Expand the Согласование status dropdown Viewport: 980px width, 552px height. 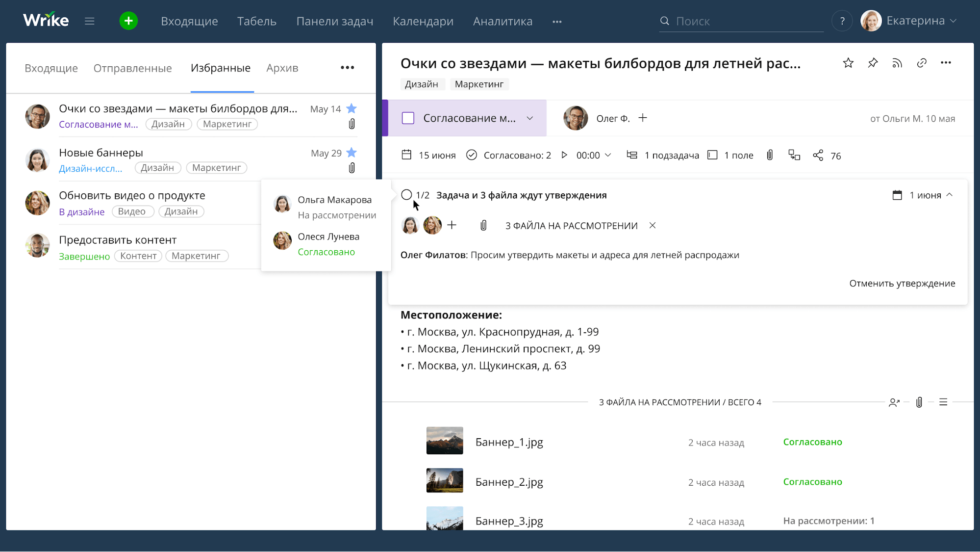tap(530, 118)
